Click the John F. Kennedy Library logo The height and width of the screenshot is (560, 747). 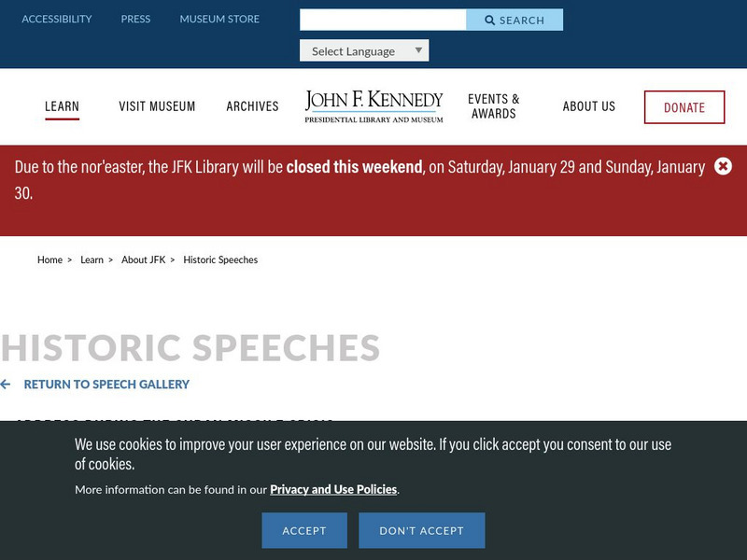click(x=374, y=106)
